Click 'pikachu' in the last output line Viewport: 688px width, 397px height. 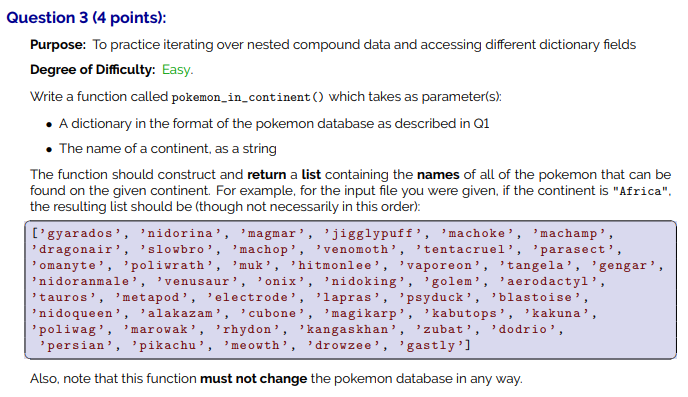(x=167, y=345)
